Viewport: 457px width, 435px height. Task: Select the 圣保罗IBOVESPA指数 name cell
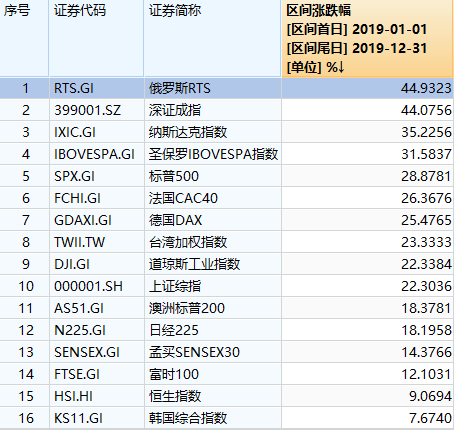pyautogui.click(x=213, y=154)
